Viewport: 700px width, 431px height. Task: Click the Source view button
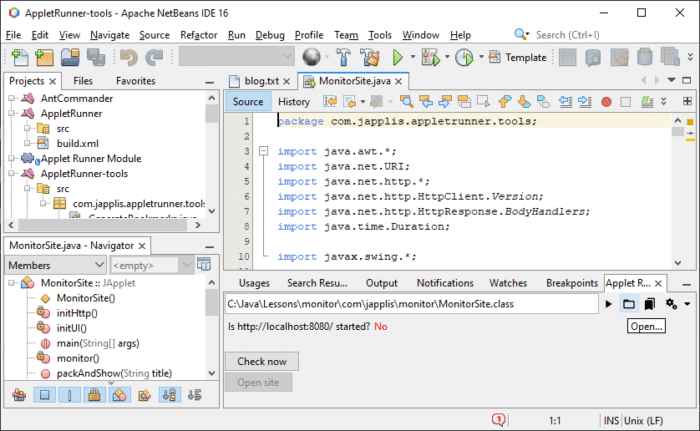(x=248, y=102)
